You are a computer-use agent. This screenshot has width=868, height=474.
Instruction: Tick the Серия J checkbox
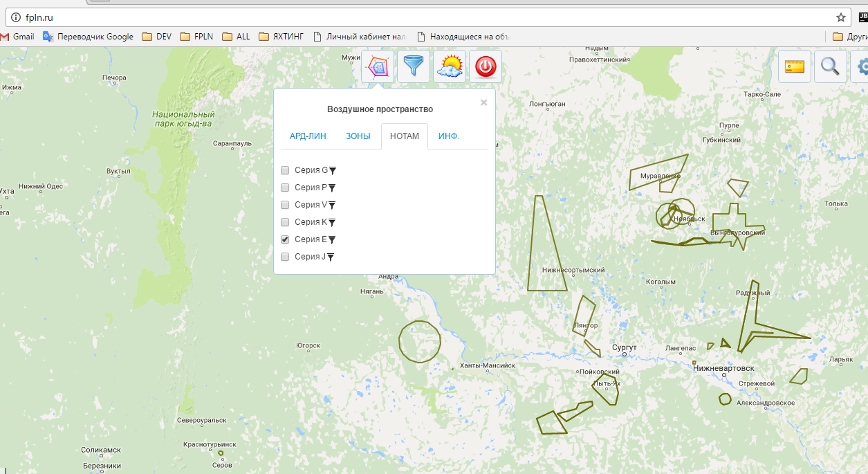tap(285, 257)
